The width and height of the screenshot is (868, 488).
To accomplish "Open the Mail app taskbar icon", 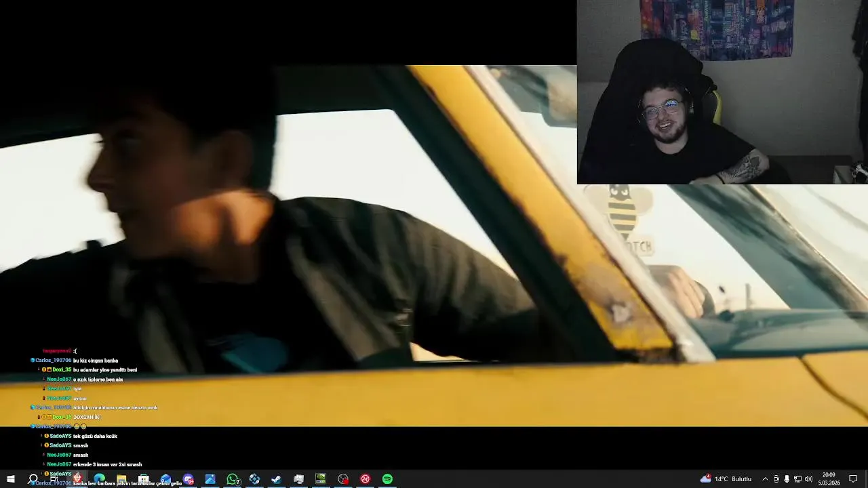I will coord(165,479).
